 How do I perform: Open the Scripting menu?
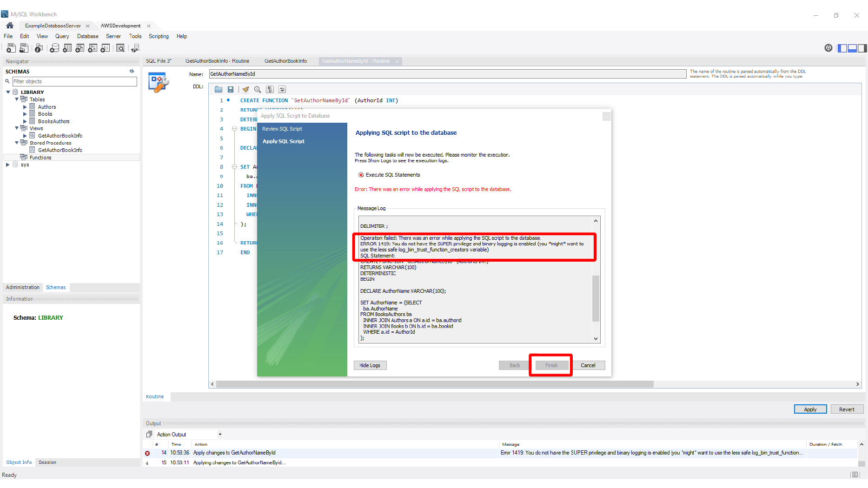click(159, 36)
